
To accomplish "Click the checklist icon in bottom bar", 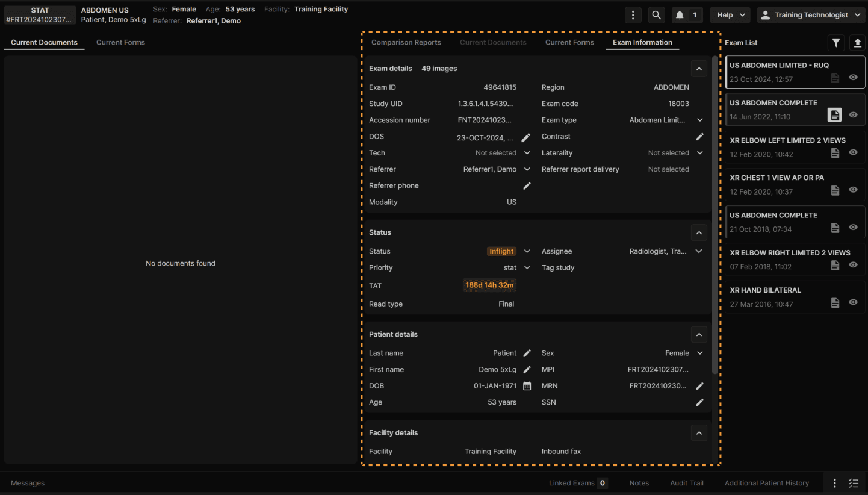I will pyautogui.click(x=854, y=483).
